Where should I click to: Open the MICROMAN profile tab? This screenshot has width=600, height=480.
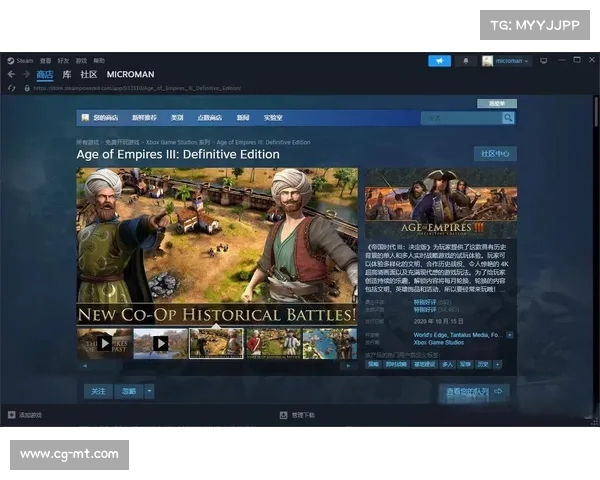[x=130, y=74]
